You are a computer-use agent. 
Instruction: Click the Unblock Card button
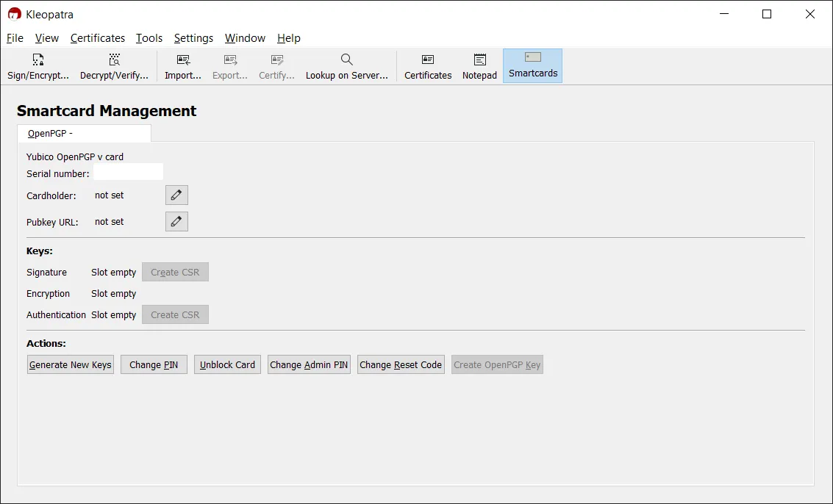coord(227,365)
